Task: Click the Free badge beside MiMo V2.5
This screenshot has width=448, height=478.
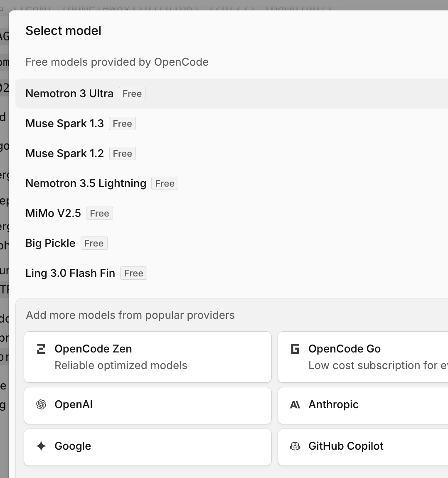Action: (99, 213)
